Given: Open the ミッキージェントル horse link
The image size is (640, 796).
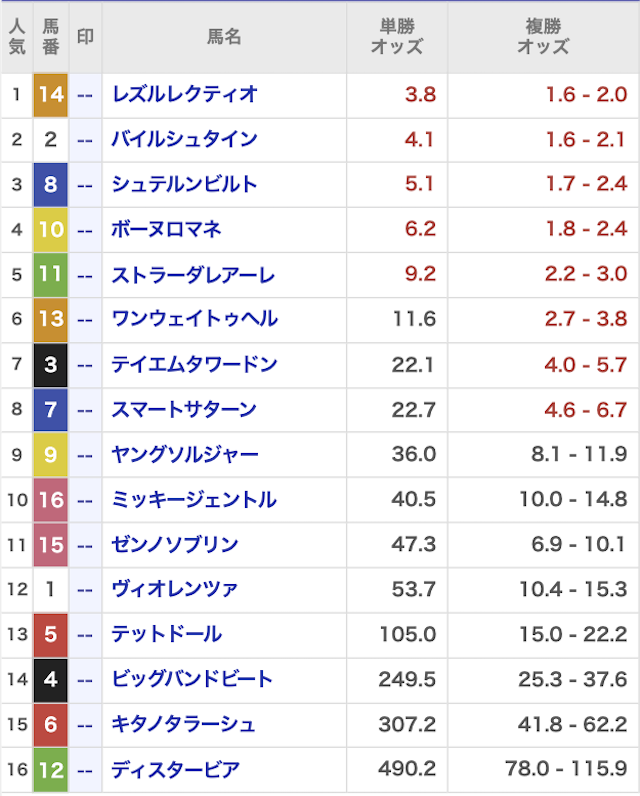Looking at the screenshot, I should pyautogui.click(x=193, y=499).
